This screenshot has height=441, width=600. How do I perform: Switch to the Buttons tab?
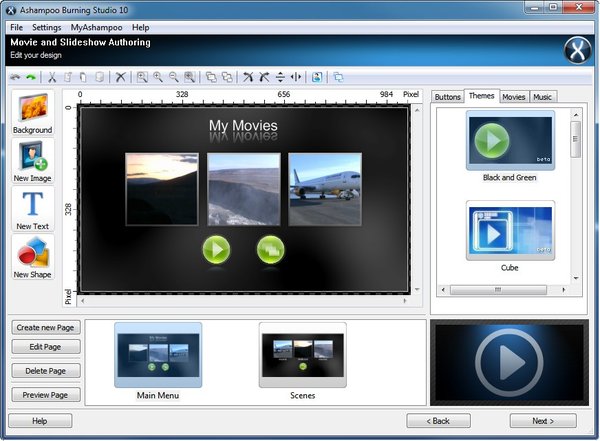point(449,97)
